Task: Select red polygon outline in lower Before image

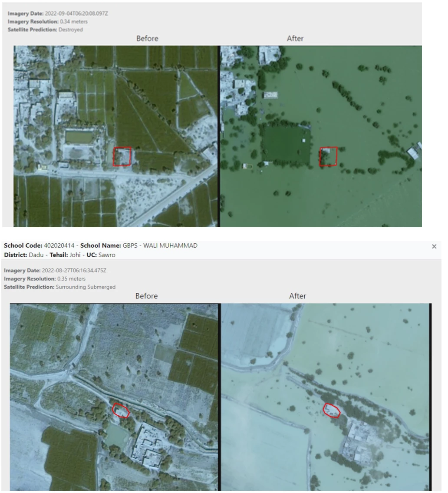Action: click(x=121, y=410)
